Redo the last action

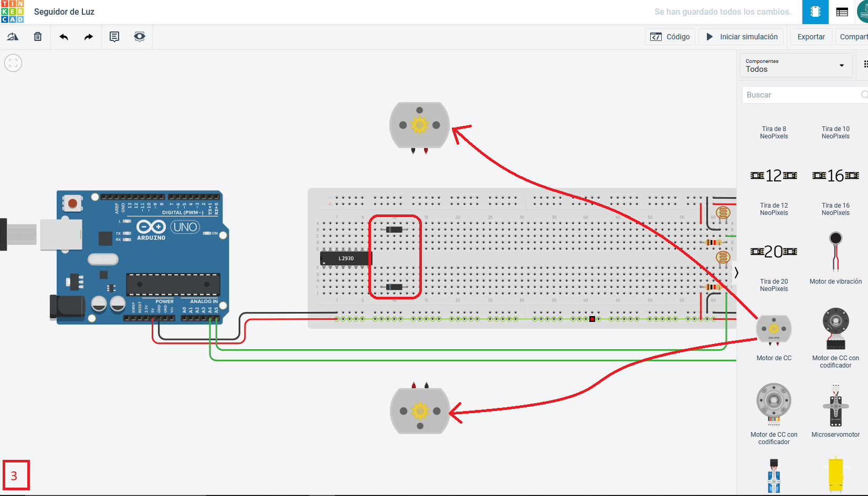click(89, 37)
